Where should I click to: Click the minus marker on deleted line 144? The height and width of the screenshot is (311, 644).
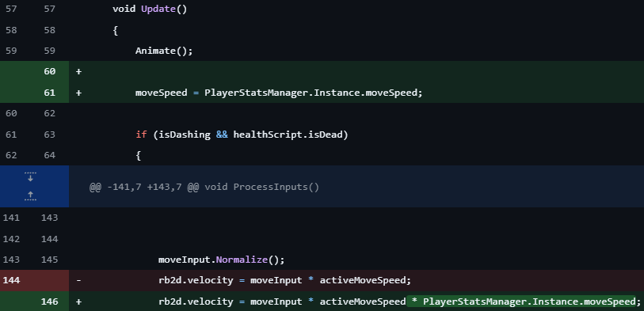[x=79, y=280]
